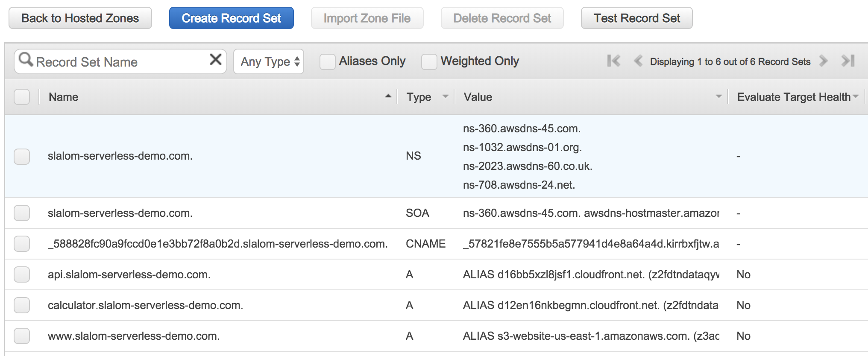Go to next page of record sets

[823, 61]
